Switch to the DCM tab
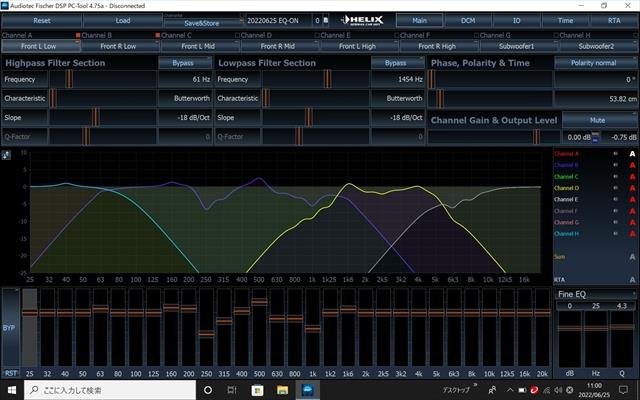 (x=468, y=20)
